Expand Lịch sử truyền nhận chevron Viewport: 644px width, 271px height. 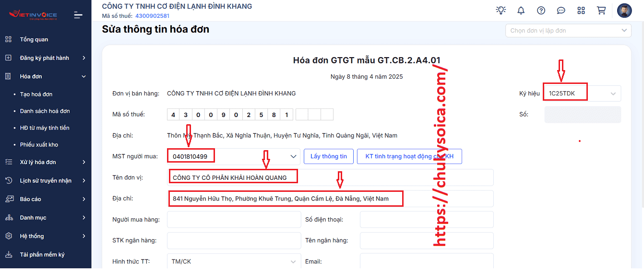[x=84, y=180]
